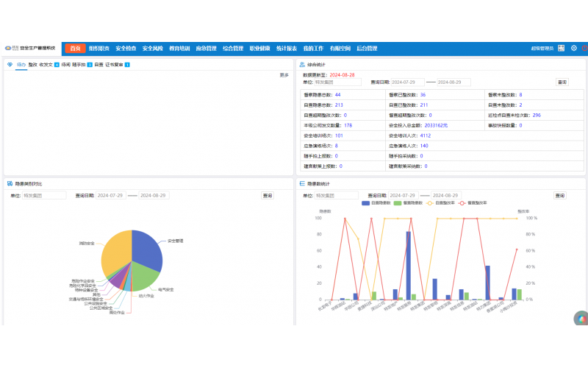
Task: Click the 督查隐患总数 value 44
Action: tap(337, 95)
